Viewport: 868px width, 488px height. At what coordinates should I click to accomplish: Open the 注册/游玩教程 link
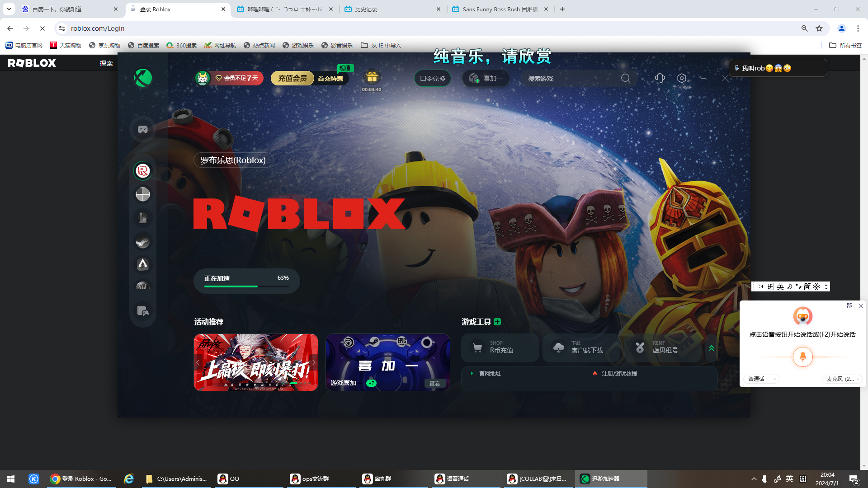click(619, 374)
